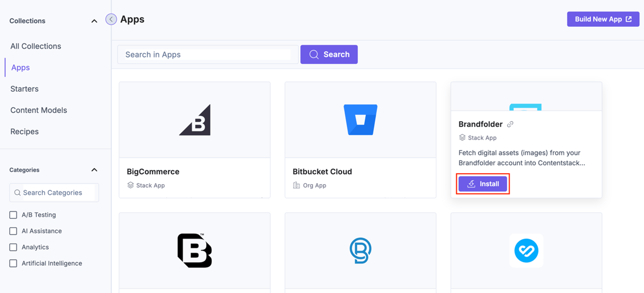Click the BigCommerce logo thumbnail
Viewport: 644px width, 293px height.
[x=195, y=120]
